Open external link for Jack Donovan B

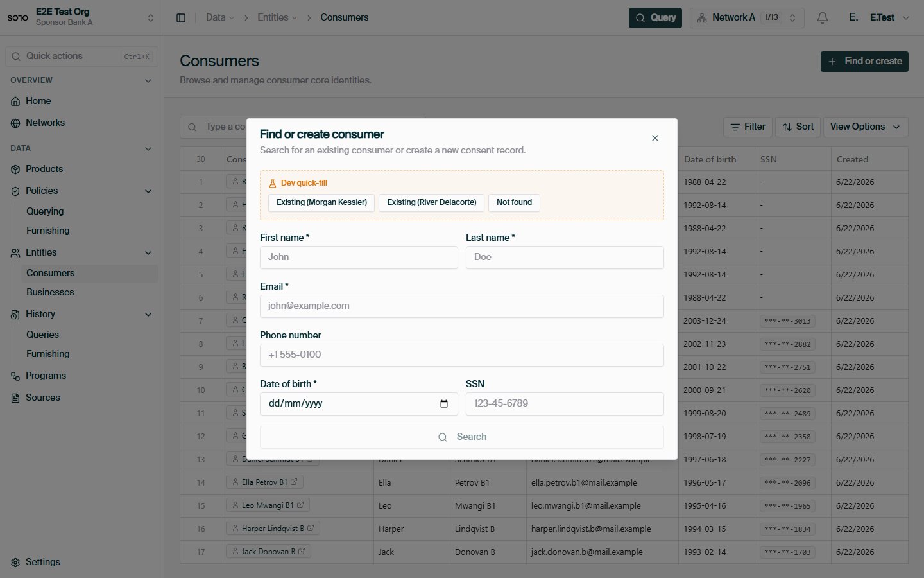pyautogui.click(x=302, y=551)
